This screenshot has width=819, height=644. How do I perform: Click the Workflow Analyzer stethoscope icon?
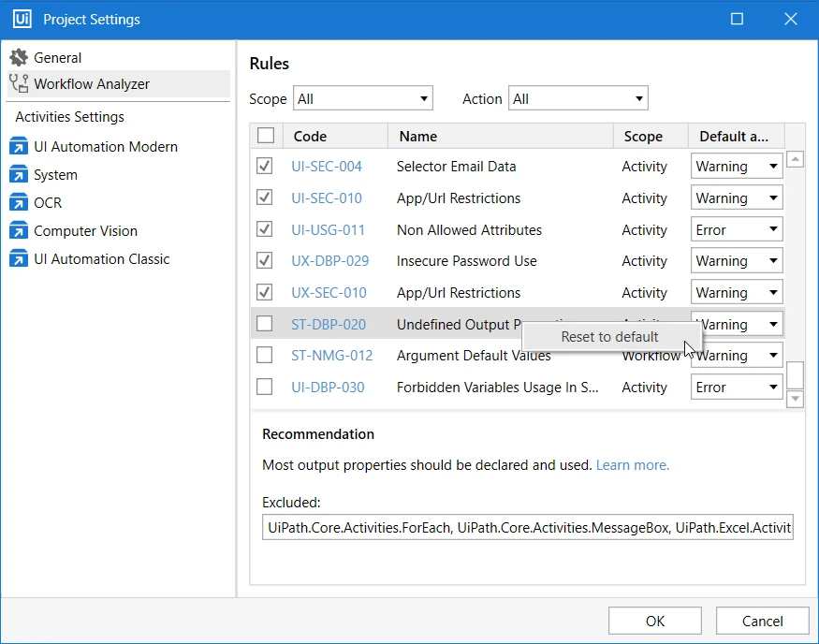19,83
